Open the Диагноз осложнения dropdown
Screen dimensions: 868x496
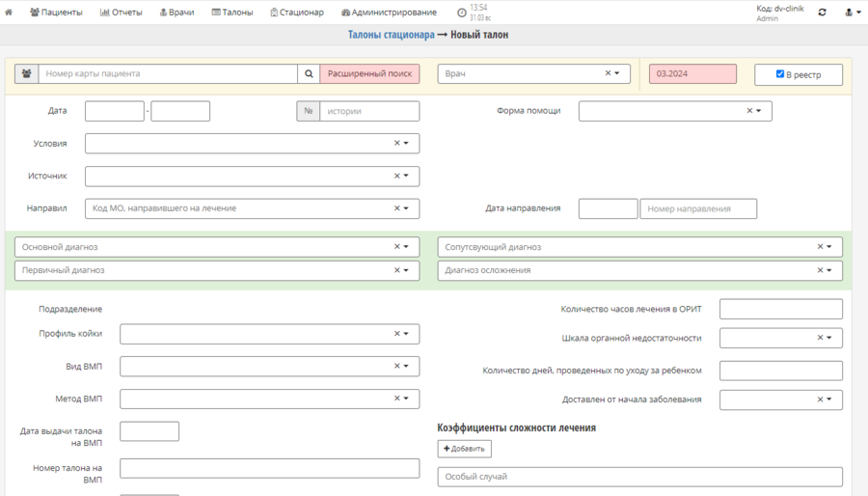tap(829, 270)
